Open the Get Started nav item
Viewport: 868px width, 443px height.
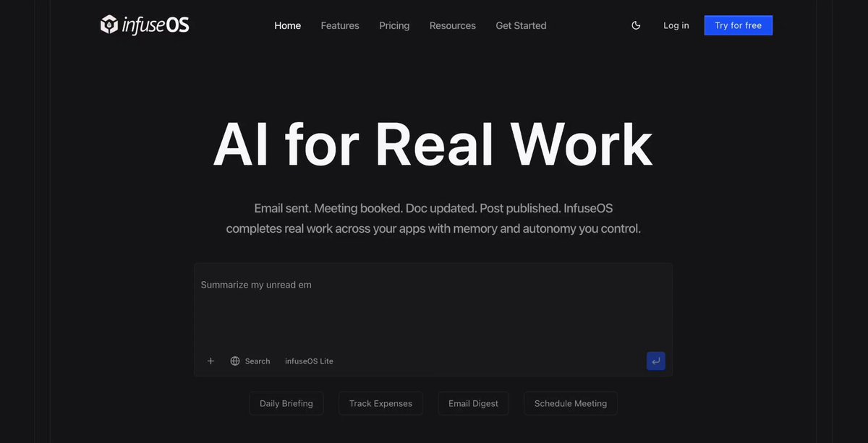(521, 25)
